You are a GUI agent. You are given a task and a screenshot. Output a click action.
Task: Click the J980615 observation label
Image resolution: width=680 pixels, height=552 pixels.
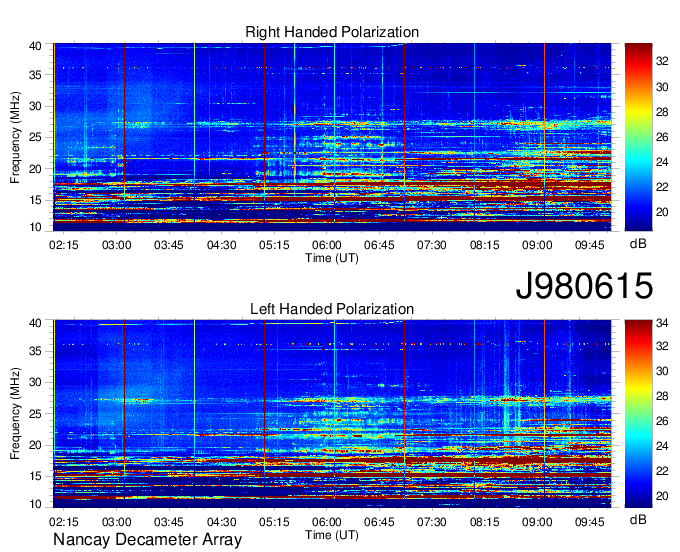click(584, 286)
